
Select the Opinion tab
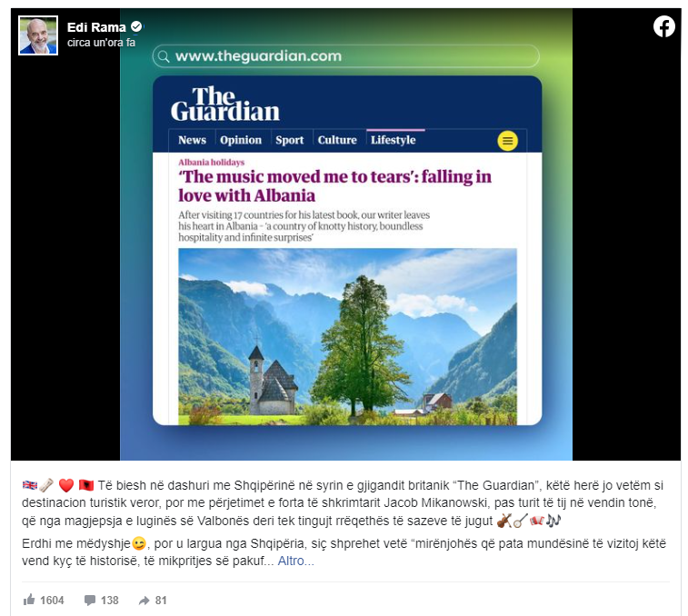[x=241, y=140]
